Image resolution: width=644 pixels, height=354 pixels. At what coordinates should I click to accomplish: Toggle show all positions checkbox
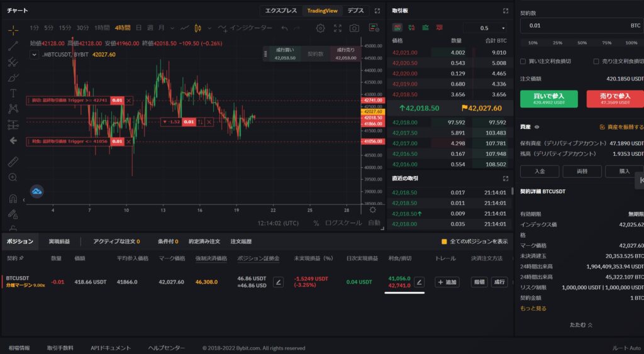tap(444, 241)
